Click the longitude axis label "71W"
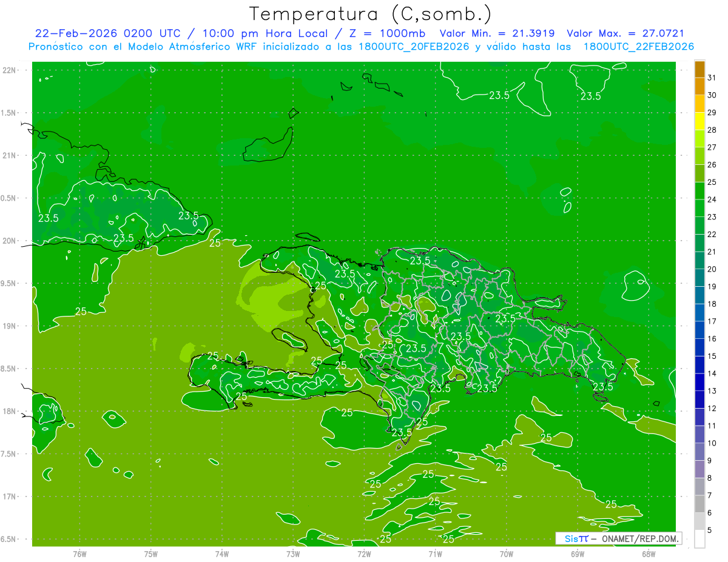The height and width of the screenshot is (562, 728). (x=435, y=554)
